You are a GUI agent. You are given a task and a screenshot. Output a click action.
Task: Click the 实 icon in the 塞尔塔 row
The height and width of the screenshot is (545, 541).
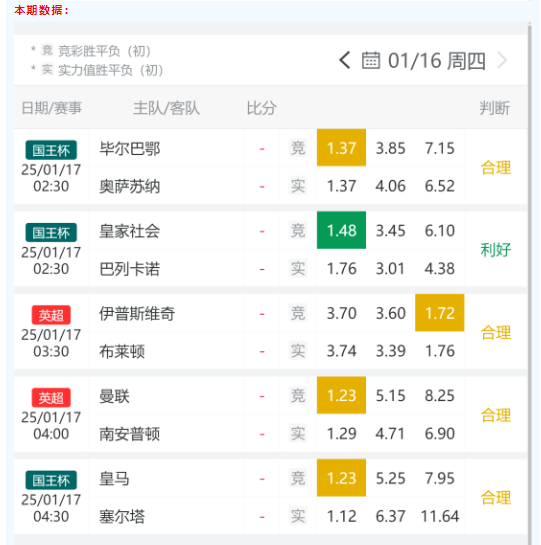298,516
